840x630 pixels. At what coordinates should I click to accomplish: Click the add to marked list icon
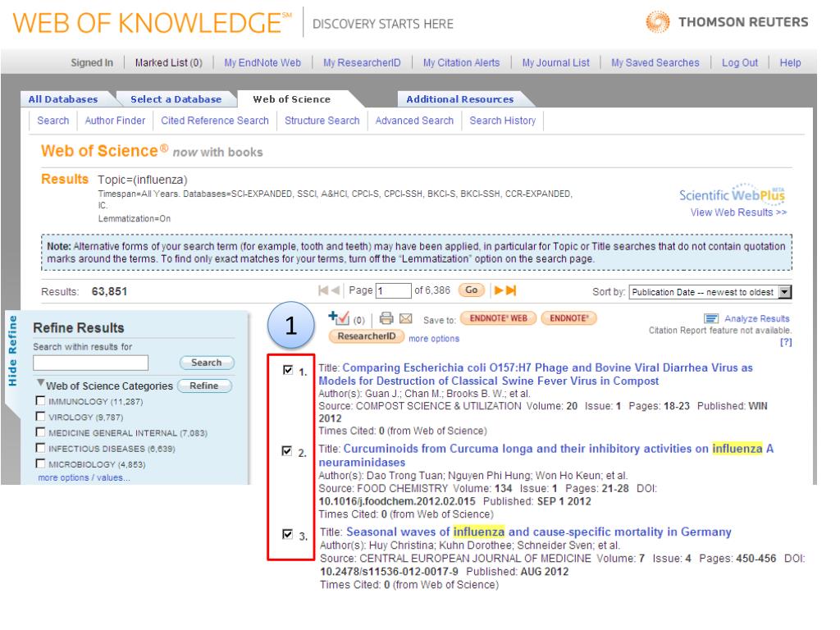pyautogui.click(x=339, y=317)
